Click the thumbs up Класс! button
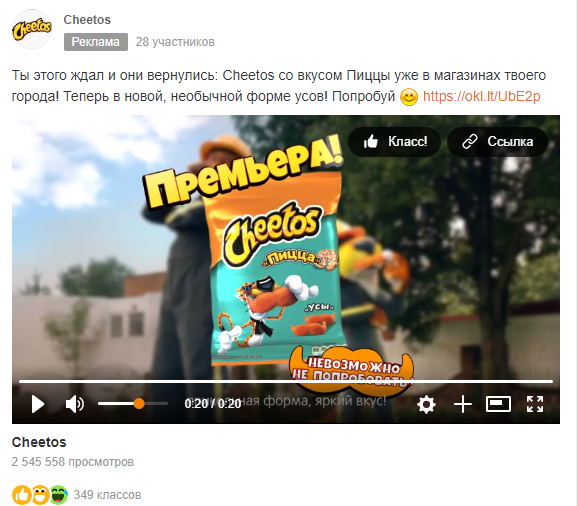The width and height of the screenshot is (577, 506). point(394,142)
